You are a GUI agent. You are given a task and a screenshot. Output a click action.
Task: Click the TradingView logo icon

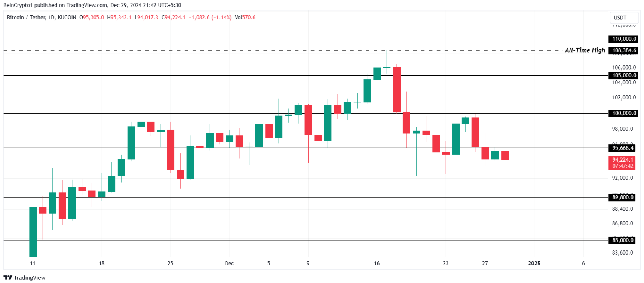coord(8,277)
